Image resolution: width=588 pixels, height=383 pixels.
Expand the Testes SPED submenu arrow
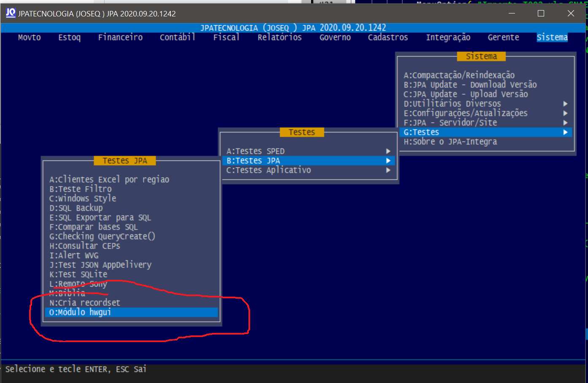[x=388, y=151]
